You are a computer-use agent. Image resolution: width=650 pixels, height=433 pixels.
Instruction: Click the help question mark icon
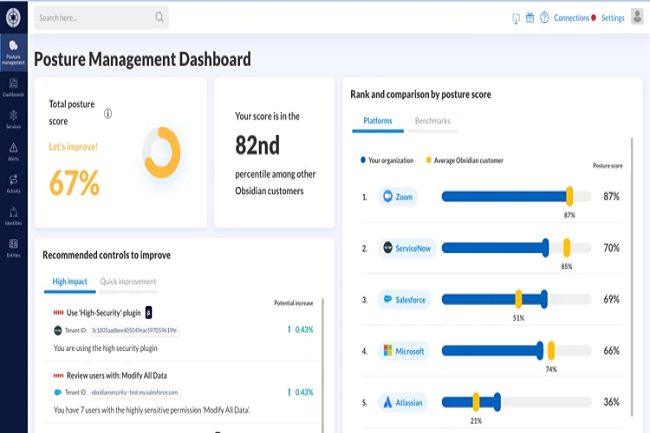[x=544, y=18]
